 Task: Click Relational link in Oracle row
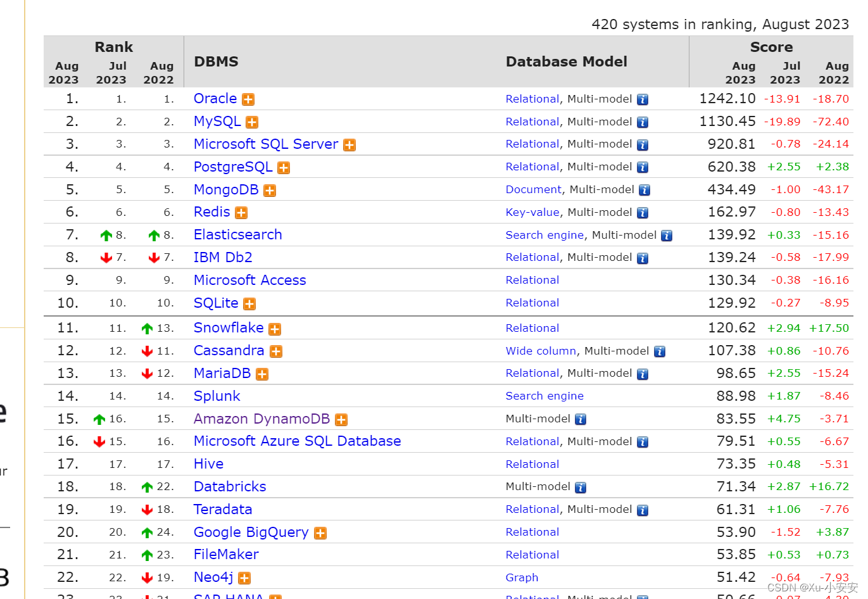[x=532, y=99]
